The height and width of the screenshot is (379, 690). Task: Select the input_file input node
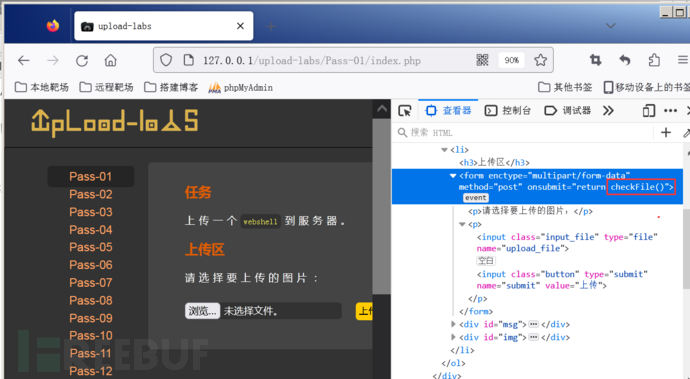pyautogui.click(x=567, y=243)
